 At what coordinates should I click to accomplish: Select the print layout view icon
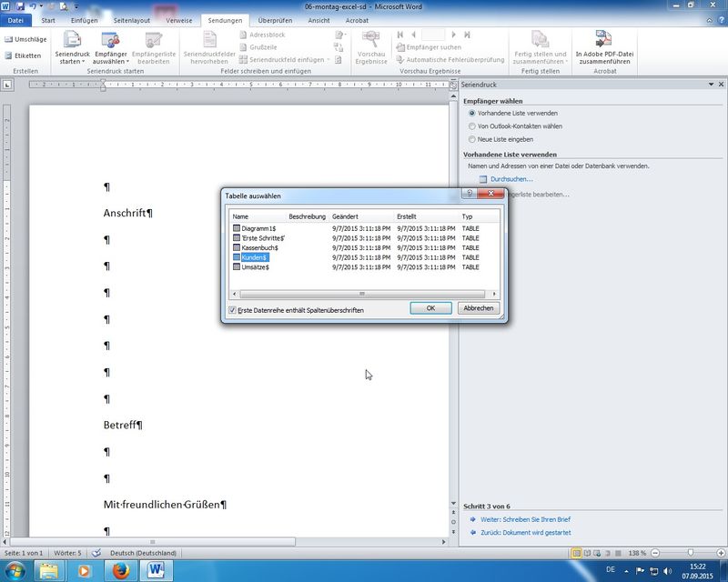click(576, 553)
